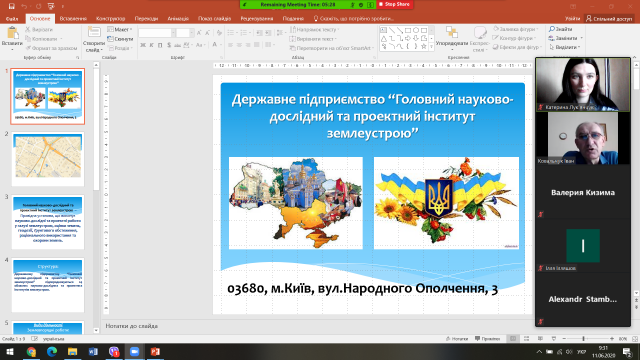
Task: Find text with Знайти
Action: [560, 29]
